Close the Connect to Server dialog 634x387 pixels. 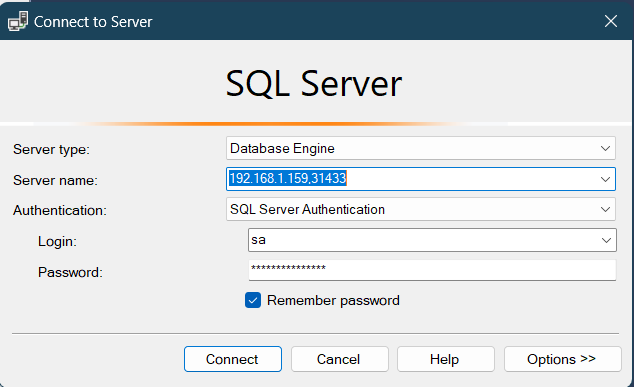(611, 21)
